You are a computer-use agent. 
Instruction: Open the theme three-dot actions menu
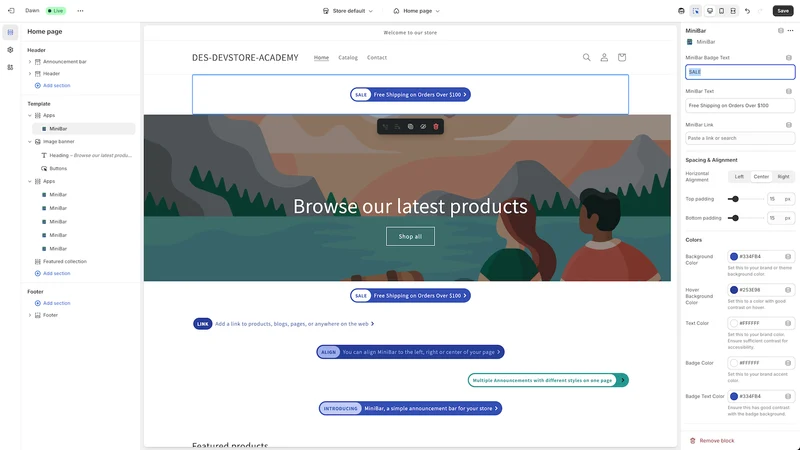pyautogui.click(x=80, y=11)
